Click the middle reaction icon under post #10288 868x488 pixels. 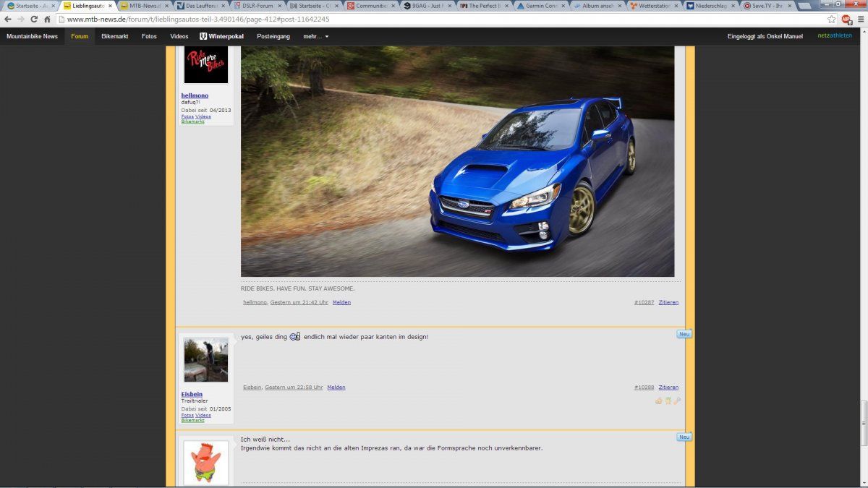(x=668, y=401)
